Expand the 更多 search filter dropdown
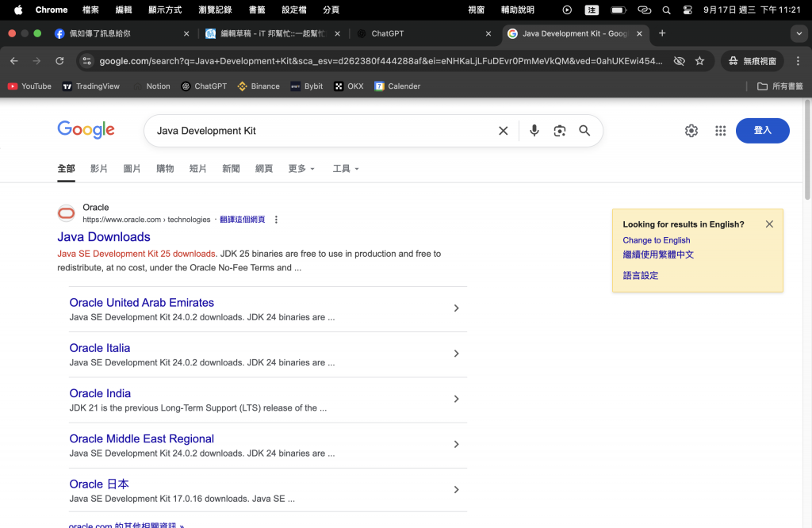 point(301,169)
